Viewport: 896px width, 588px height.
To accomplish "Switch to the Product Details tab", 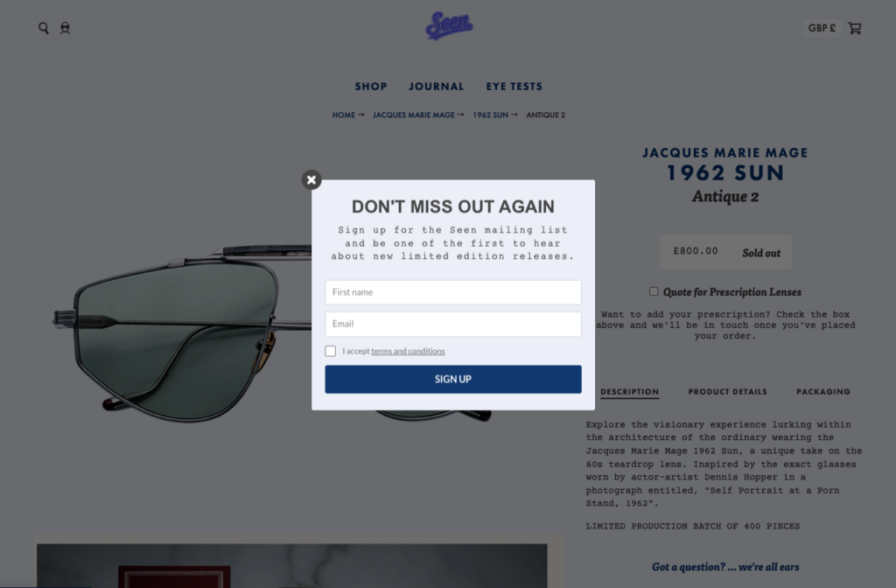I will (x=727, y=391).
